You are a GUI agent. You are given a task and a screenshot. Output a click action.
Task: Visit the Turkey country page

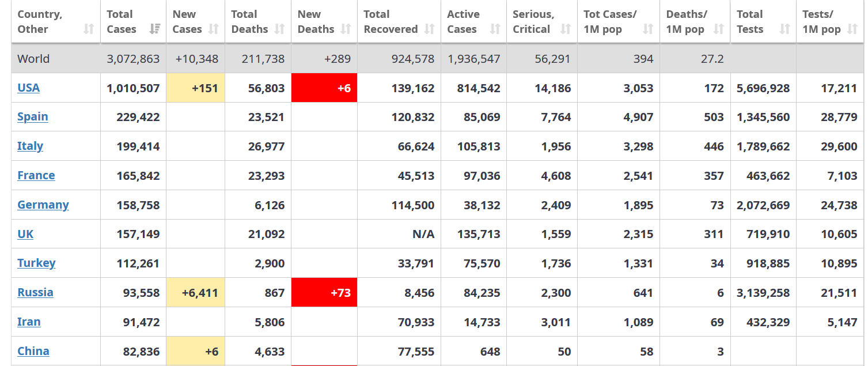tap(36, 263)
